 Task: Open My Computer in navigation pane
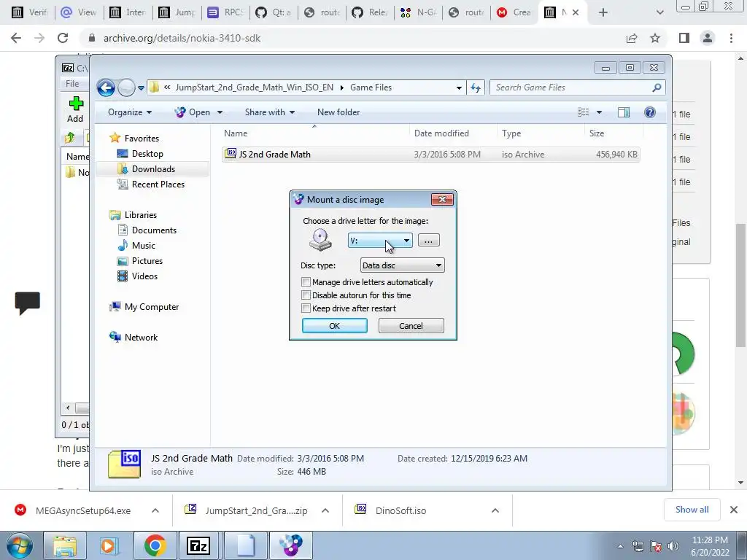pos(152,307)
